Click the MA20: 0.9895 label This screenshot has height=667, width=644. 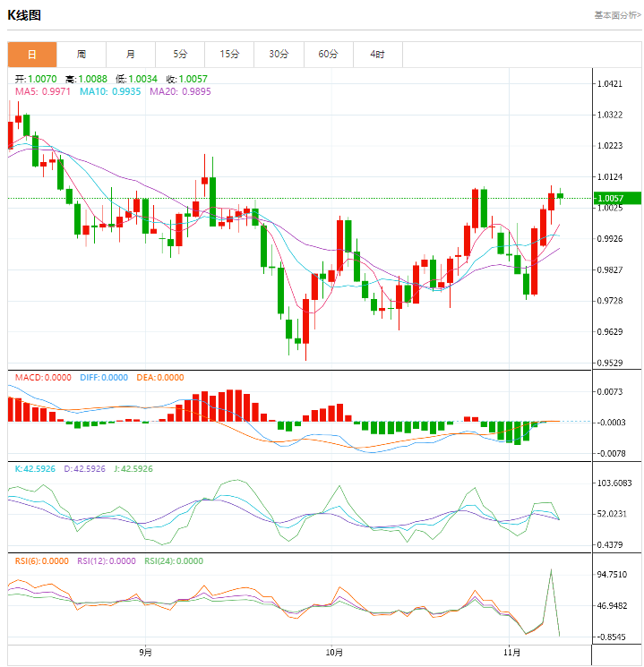180,91
